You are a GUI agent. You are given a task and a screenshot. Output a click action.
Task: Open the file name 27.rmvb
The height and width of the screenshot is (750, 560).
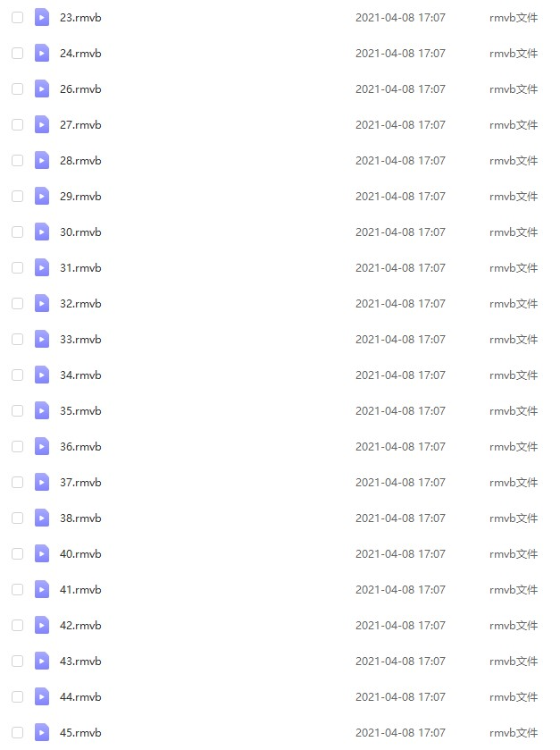point(80,125)
